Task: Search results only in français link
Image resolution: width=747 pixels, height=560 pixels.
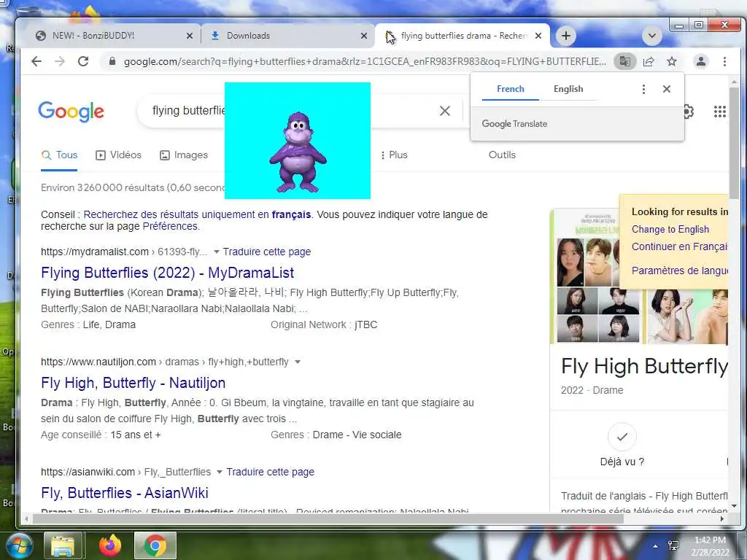Action: click(x=197, y=215)
